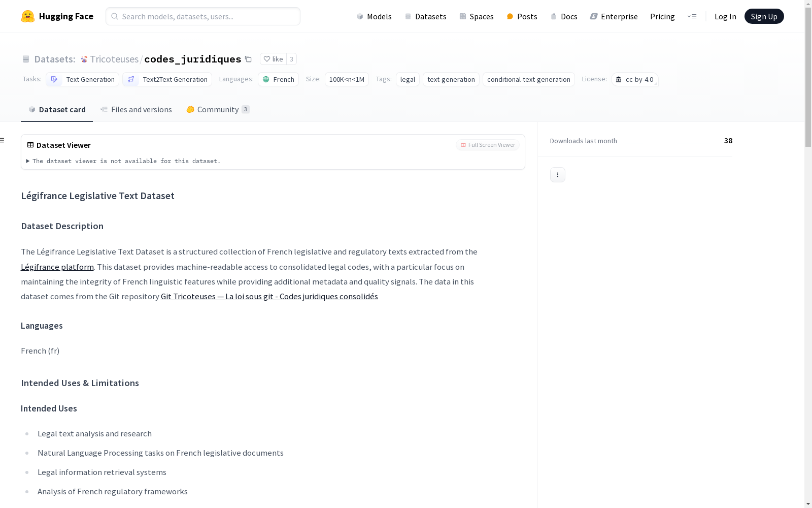Click the cc-by-4.0 license tag

pyautogui.click(x=634, y=79)
